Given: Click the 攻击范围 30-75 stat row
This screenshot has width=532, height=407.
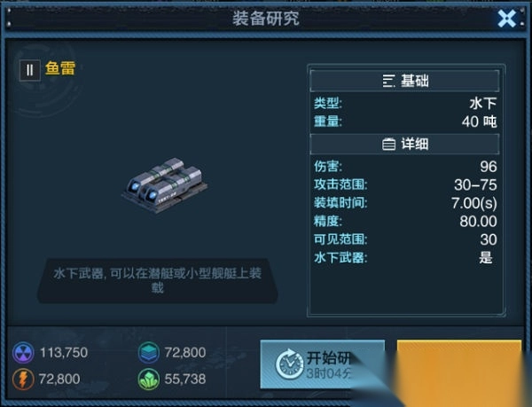Looking at the screenshot, I should point(405,184).
